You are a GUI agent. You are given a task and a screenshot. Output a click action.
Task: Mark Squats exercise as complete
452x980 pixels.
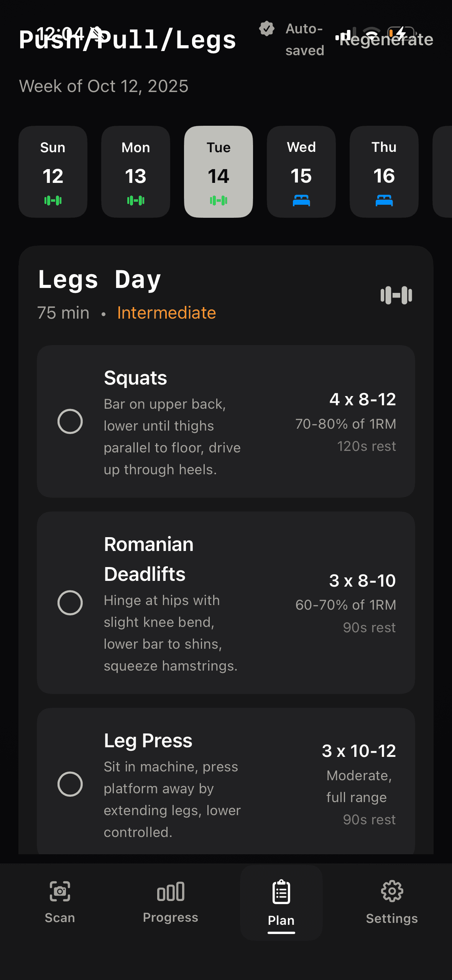[x=71, y=421]
